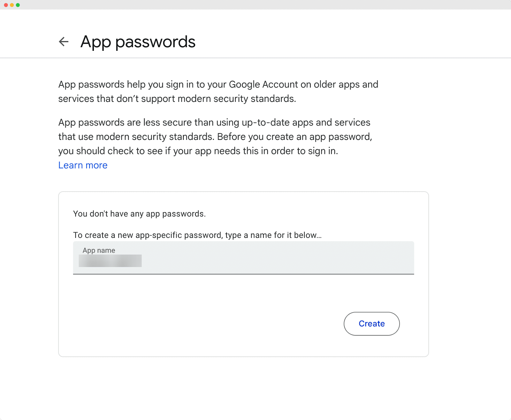
Task: Maximize the window using the green button
Action: 18,5
